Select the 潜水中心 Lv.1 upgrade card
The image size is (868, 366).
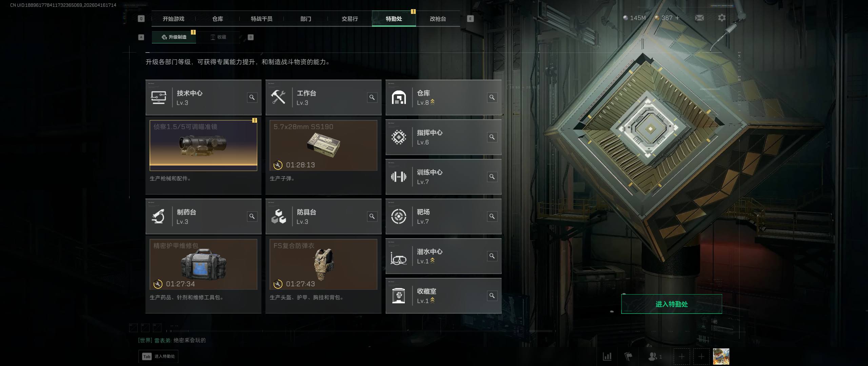coord(443,256)
